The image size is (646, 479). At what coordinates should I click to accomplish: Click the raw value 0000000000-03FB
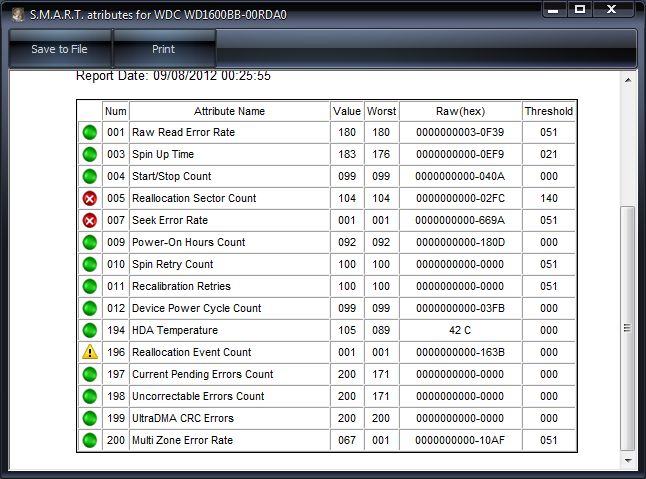[x=460, y=308]
